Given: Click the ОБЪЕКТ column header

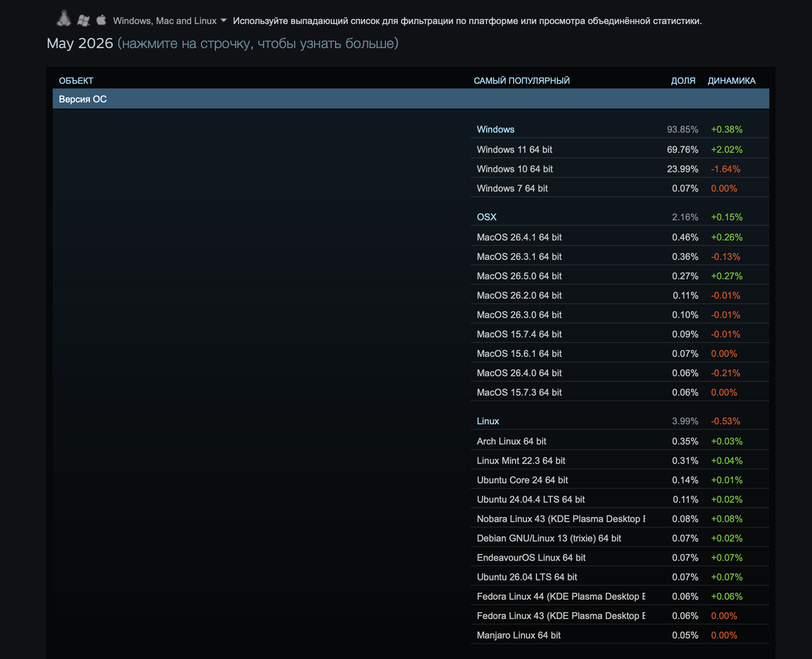Looking at the screenshot, I should (76, 81).
